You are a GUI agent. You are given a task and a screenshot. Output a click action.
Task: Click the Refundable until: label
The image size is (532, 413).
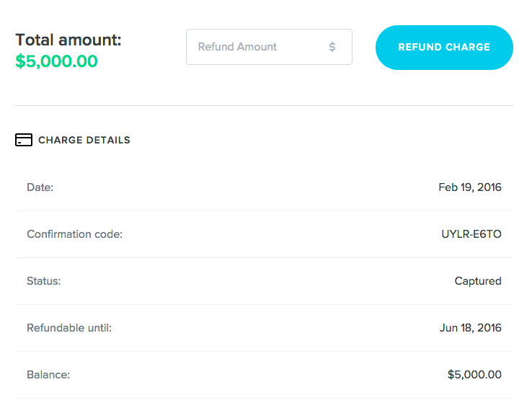point(69,328)
